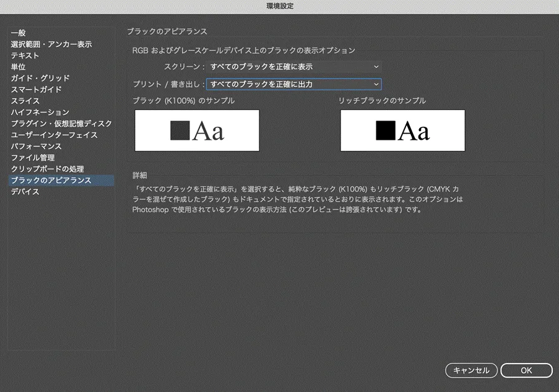Viewport: 559px width, 392px height.
Task: Select スライス category
Action: [x=25, y=101]
